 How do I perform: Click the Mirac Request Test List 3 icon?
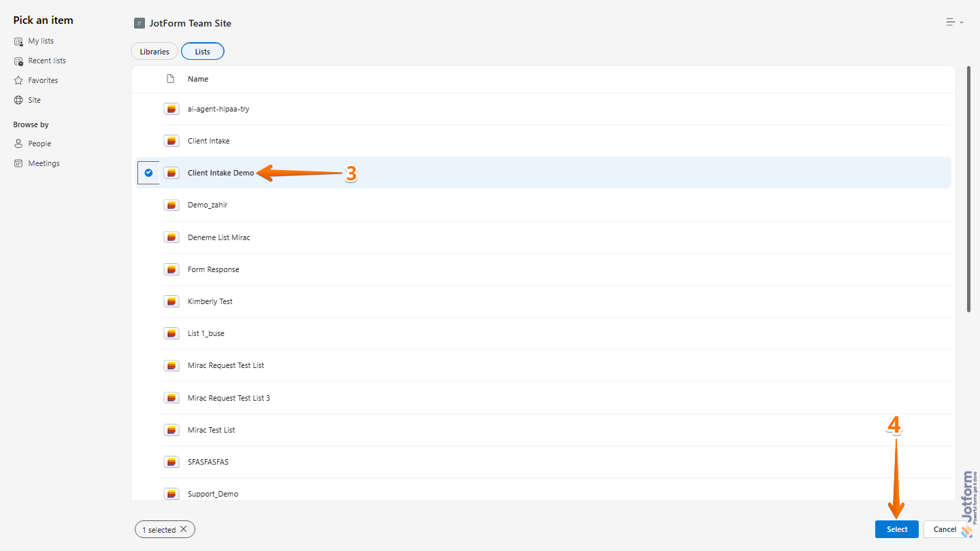point(171,398)
